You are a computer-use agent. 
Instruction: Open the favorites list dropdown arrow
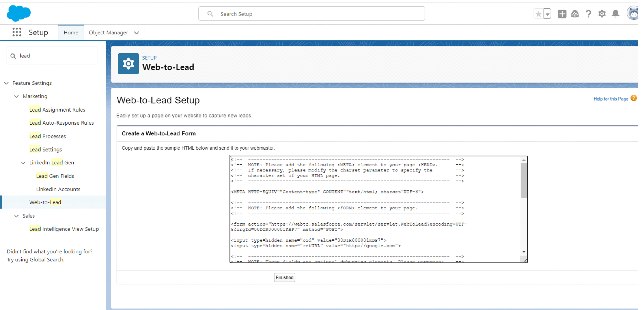click(x=547, y=14)
